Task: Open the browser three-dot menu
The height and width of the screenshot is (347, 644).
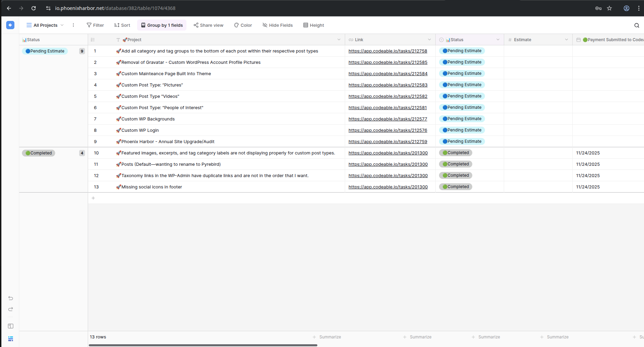Action: click(639, 8)
